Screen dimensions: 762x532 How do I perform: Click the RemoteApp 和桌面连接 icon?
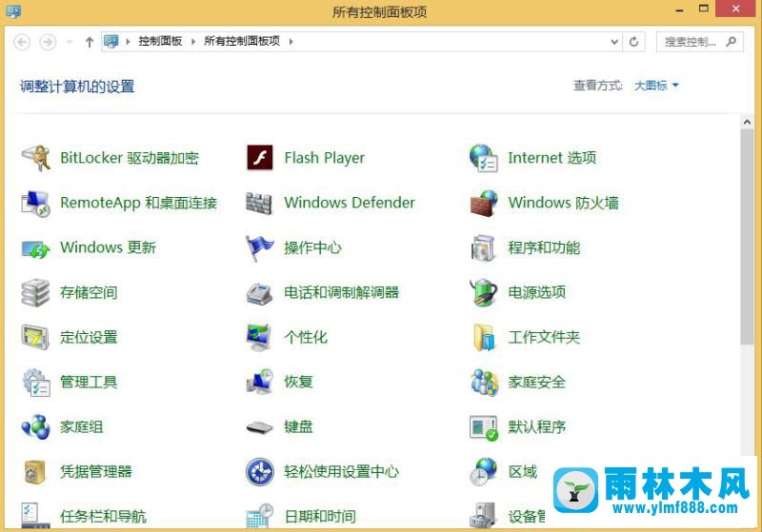tap(35, 203)
